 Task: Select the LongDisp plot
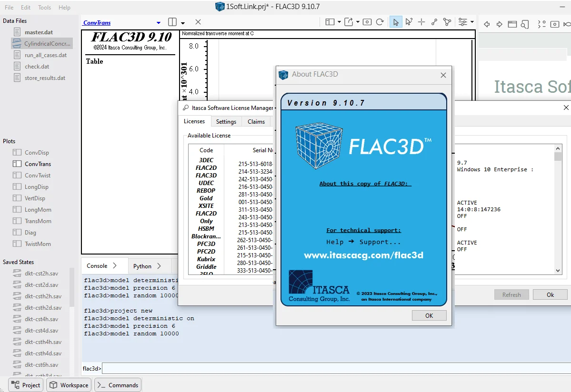36,187
